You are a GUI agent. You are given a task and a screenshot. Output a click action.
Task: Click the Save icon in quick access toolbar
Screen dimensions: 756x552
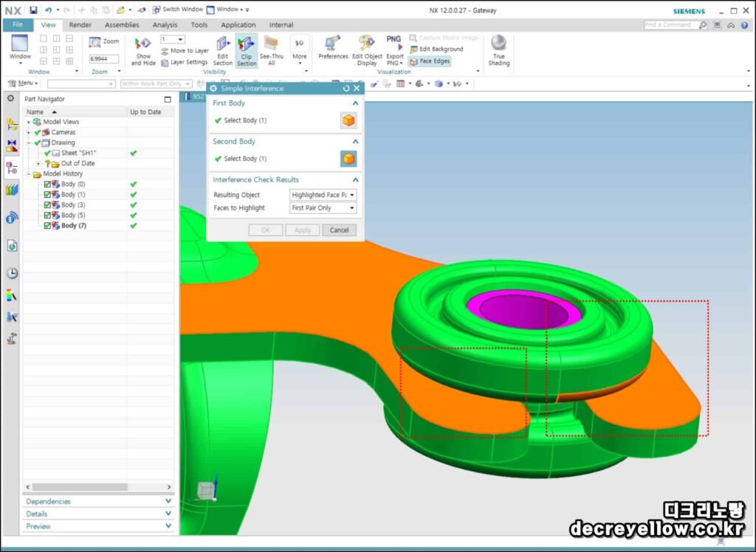coord(32,10)
